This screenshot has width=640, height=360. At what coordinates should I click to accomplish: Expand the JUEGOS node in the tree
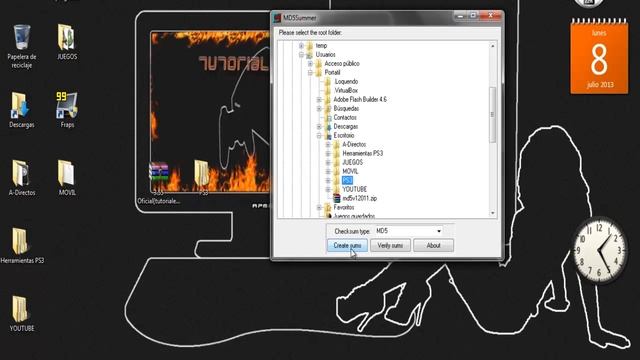[328, 162]
